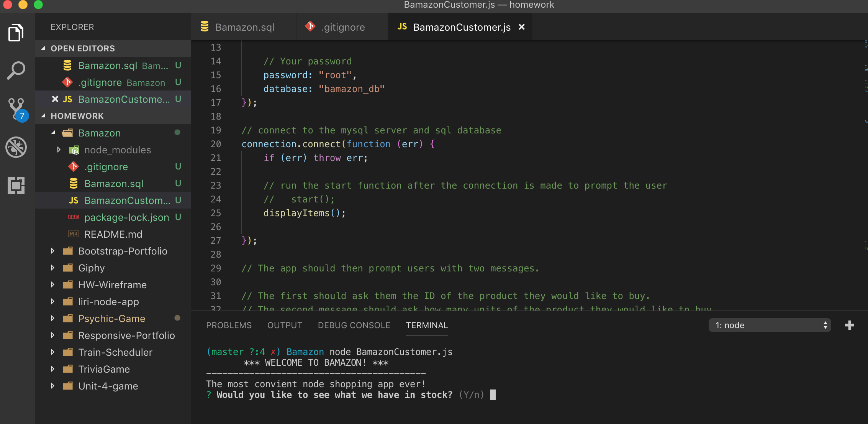Add new terminal with plus icon
Viewport: 868px width, 424px height.
[849, 325]
